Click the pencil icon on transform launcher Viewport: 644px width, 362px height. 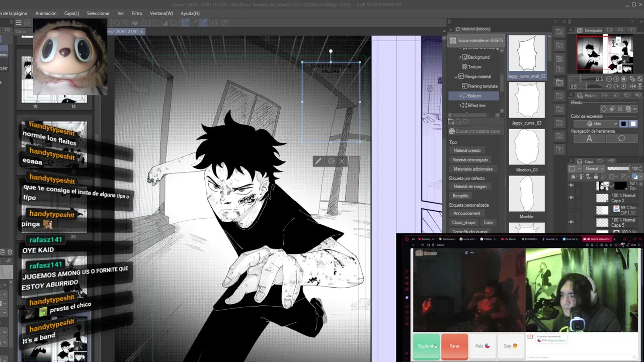coord(318,161)
